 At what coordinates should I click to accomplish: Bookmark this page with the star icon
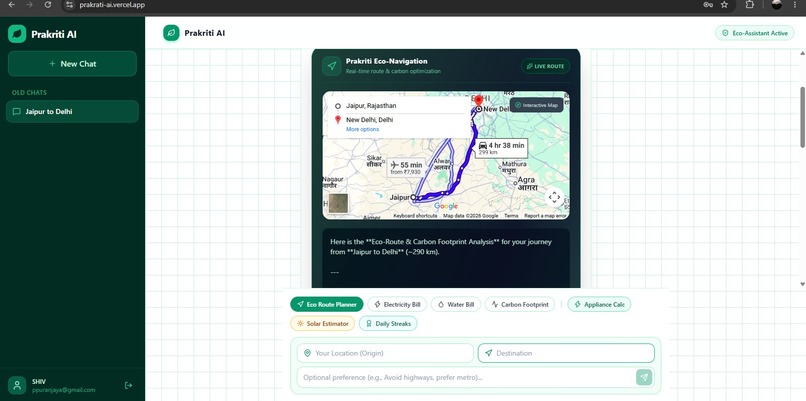point(724,5)
